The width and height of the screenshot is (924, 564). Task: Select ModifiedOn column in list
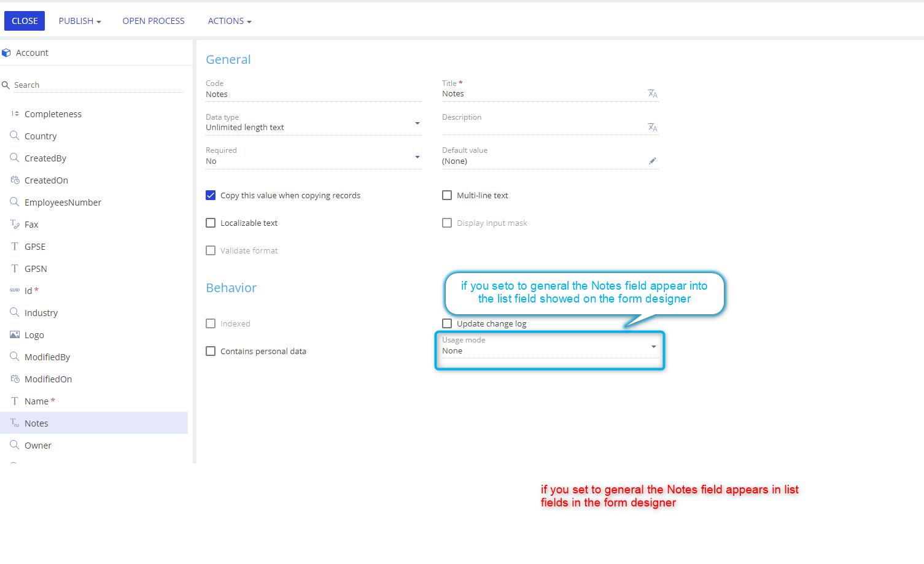(x=94, y=379)
